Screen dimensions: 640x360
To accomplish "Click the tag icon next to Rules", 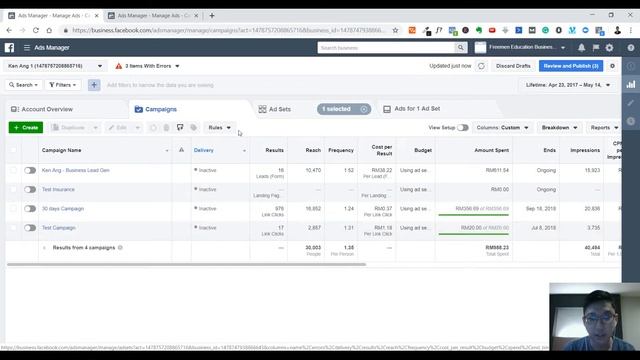I will [x=193, y=127].
